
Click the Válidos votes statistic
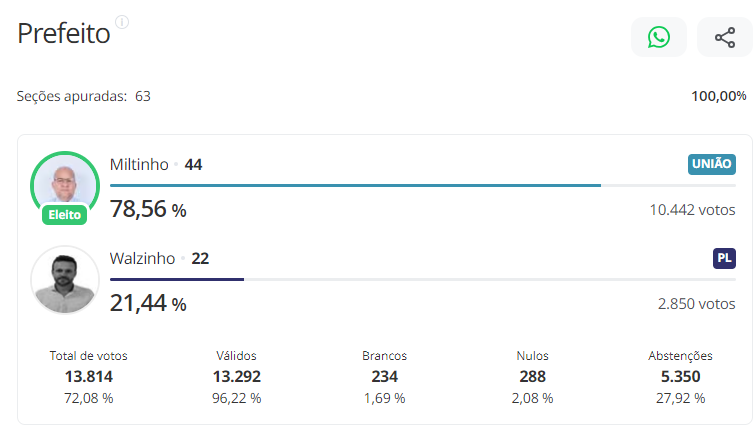coord(238,376)
